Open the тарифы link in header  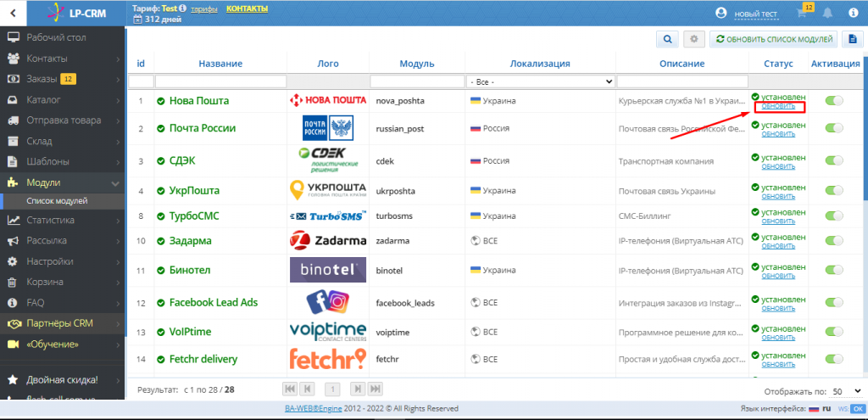[x=204, y=9]
